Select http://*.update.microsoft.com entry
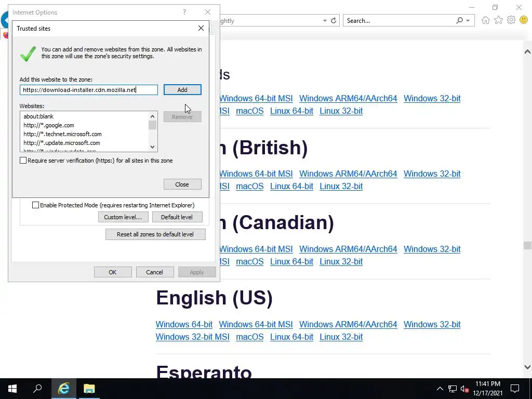This screenshot has height=399, width=532. click(61, 143)
